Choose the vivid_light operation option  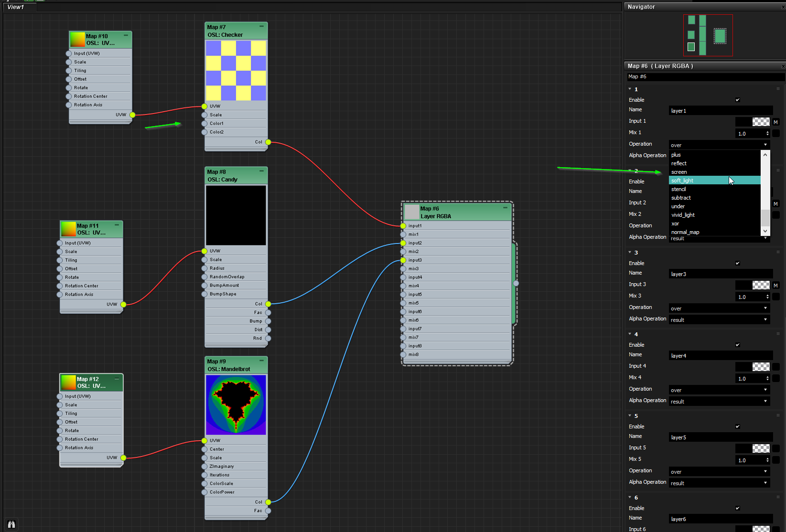pos(715,214)
